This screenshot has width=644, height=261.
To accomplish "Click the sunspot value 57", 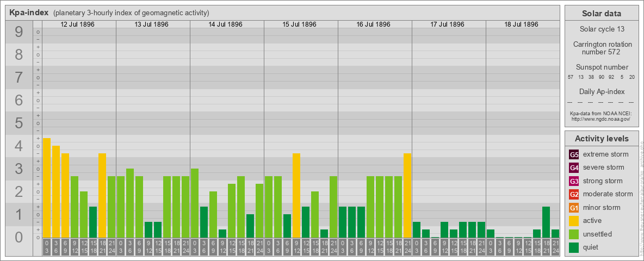I will pos(571,77).
